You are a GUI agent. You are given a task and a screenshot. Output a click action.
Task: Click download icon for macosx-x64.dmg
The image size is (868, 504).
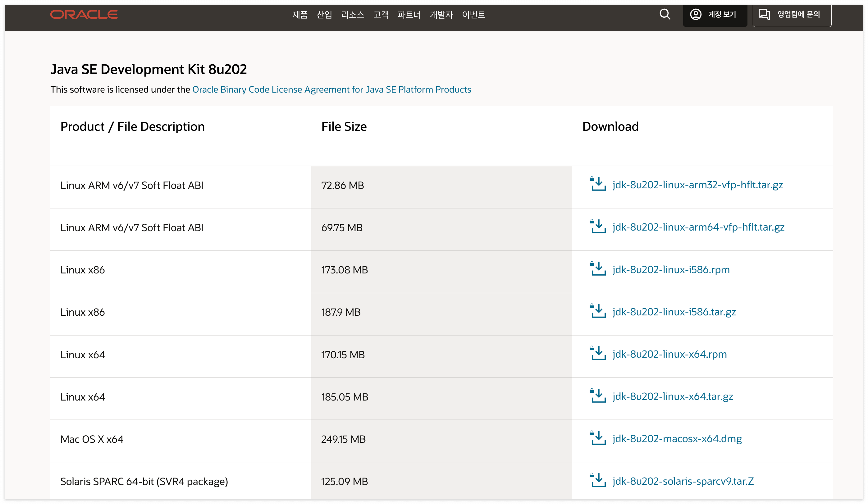coord(598,438)
